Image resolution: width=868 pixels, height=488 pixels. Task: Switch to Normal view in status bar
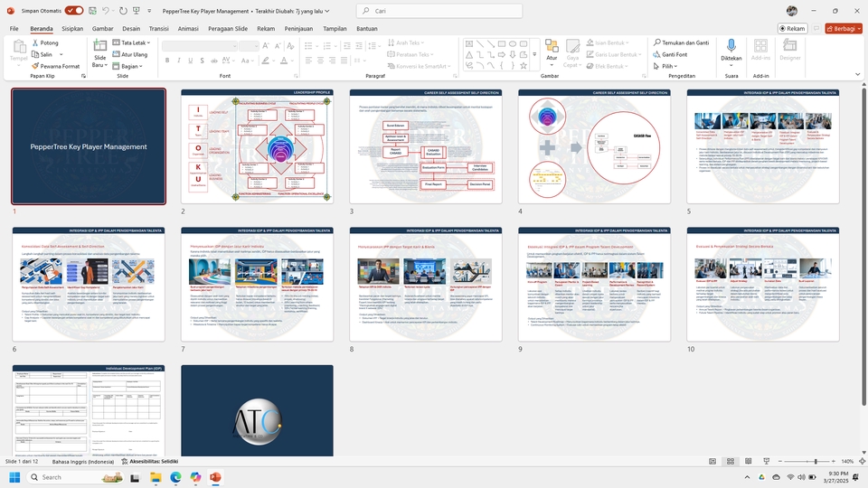tap(712, 462)
